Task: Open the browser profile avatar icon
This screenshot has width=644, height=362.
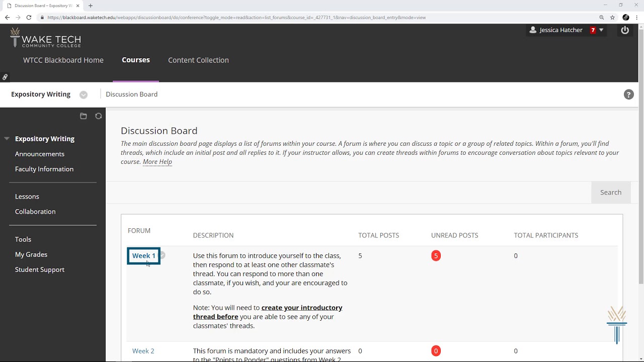Action: pyautogui.click(x=626, y=17)
